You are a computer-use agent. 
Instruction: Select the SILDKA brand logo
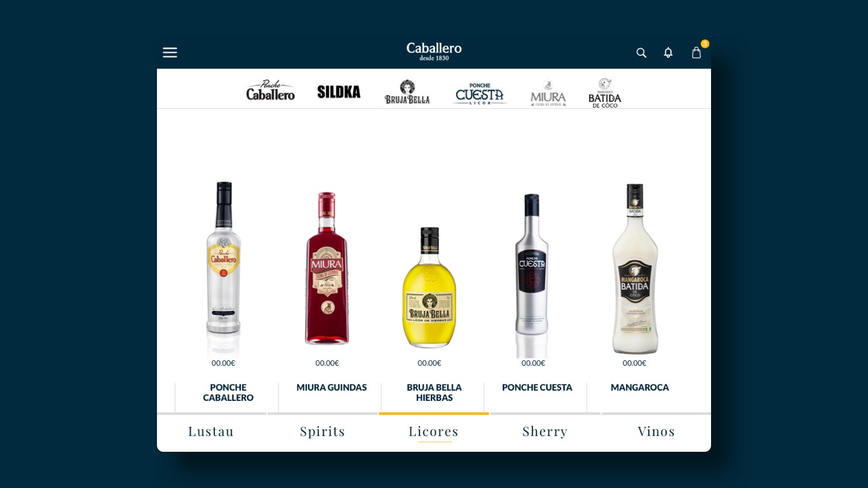[x=339, y=91]
